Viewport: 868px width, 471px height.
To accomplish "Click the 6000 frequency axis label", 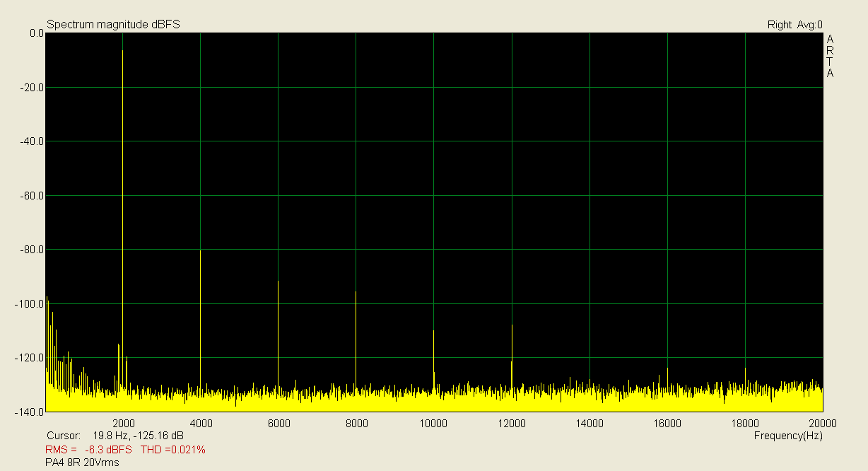I will pos(278,424).
